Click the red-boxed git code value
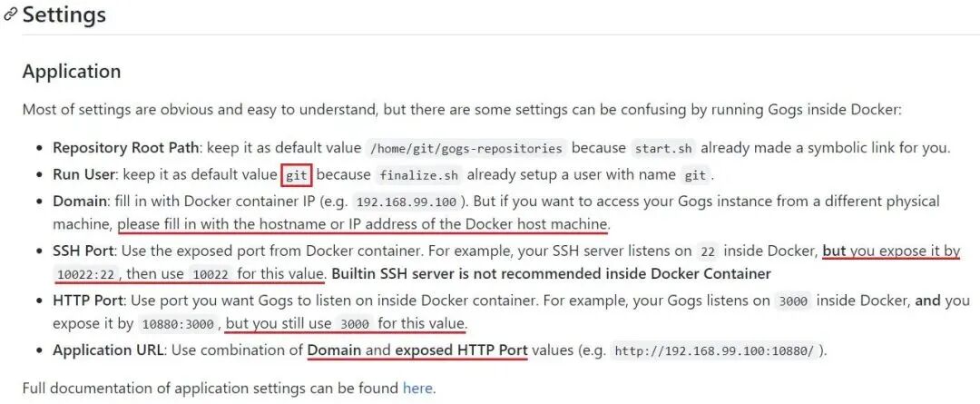This screenshot has width=980, height=404. (x=296, y=176)
